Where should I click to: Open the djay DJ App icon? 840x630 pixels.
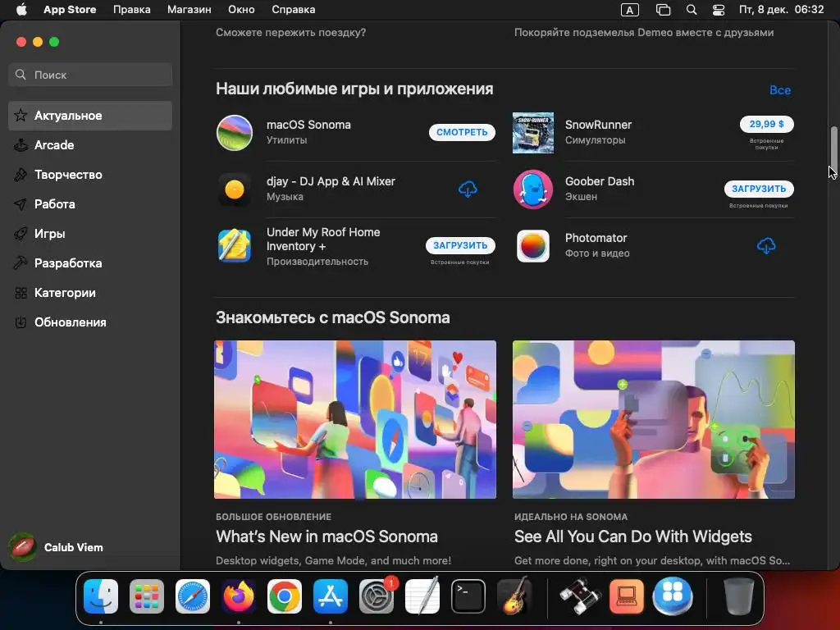(234, 189)
